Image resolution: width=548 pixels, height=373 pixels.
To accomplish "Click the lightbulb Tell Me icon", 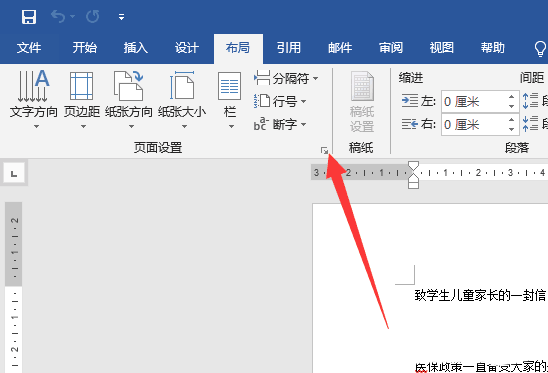I will [540, 48].
